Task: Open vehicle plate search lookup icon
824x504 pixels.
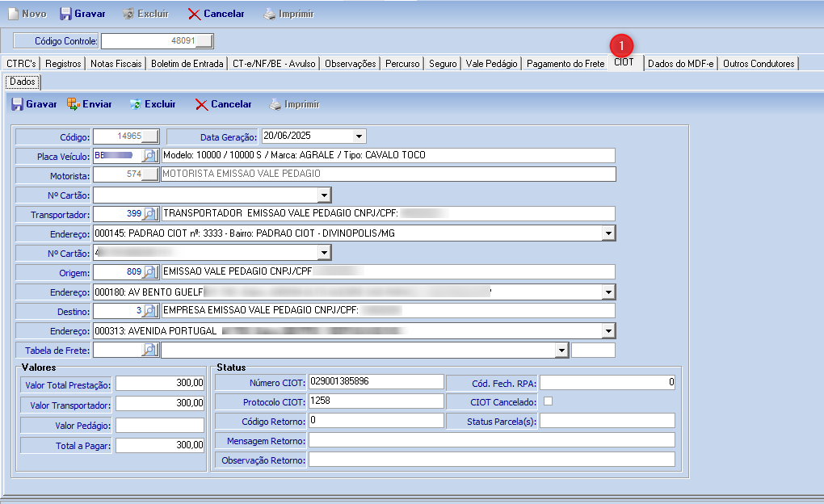Action: 150,155
